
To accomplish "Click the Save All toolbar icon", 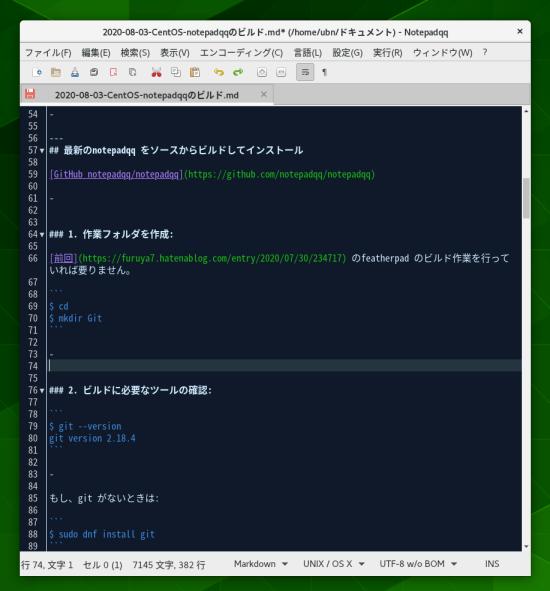I will point(94,72).
